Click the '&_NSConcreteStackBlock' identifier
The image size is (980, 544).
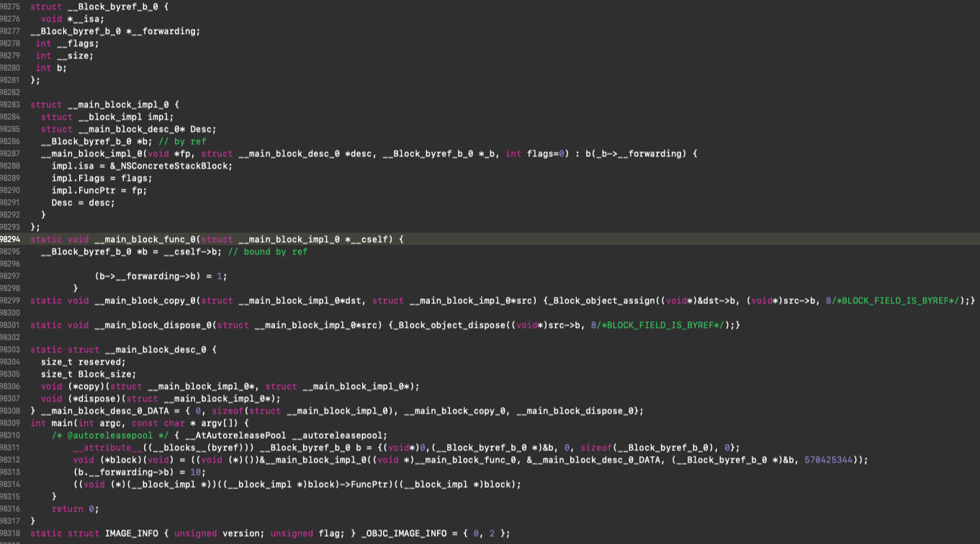[171, 166]
